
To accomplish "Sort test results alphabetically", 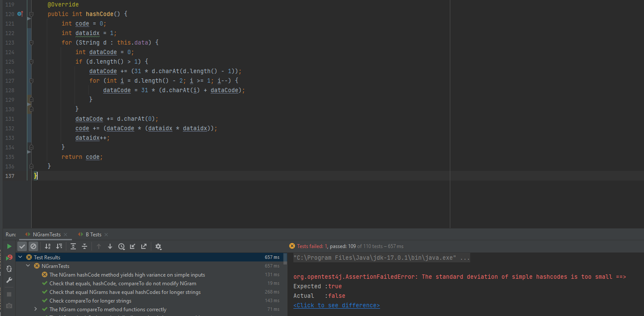I will [48, 246].
